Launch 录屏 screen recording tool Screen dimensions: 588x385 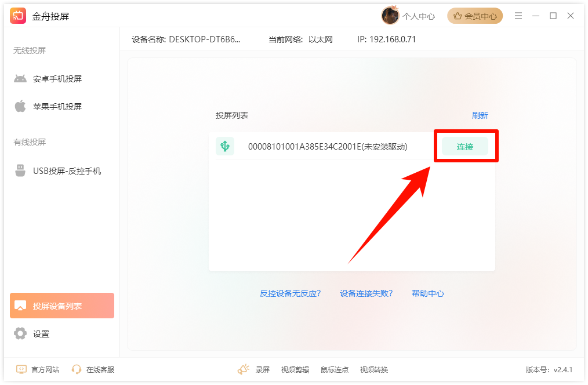[262, 369]
